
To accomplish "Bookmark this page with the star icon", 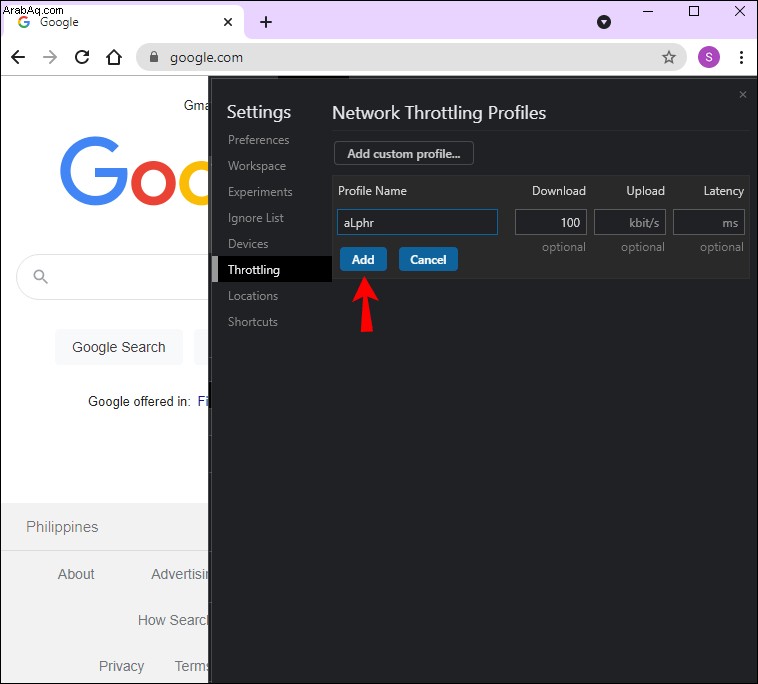I will pyautogui.click(x=669, y=57).
